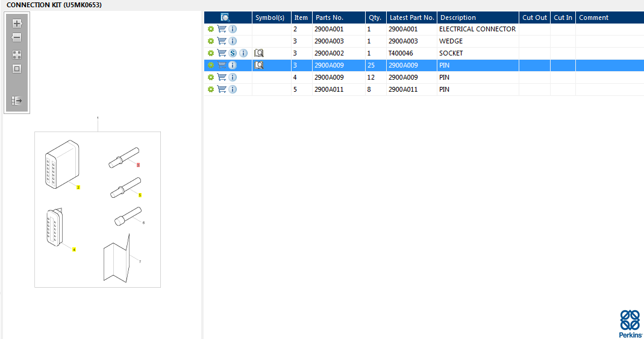Click part number 2900A001 in Parts No.
The width and height of the screenshot is (644, 339).
click(329, 29)
